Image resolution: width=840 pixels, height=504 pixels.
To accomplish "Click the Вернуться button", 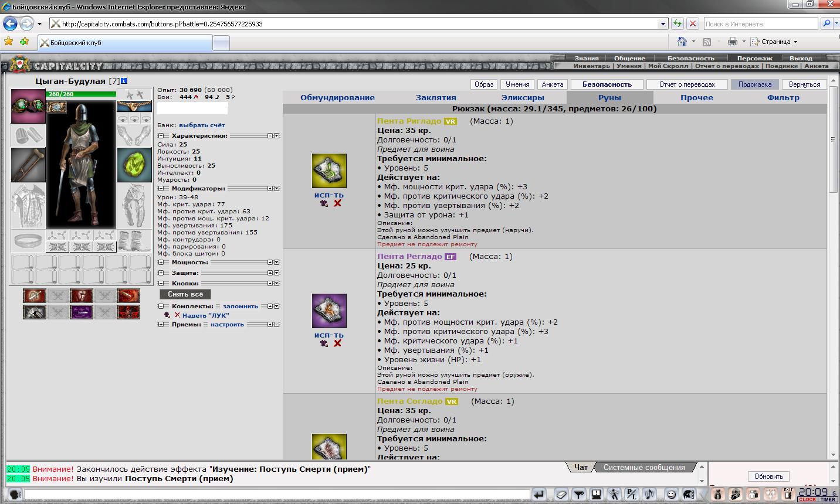I will pyautogui.click(x=804, y=84).
